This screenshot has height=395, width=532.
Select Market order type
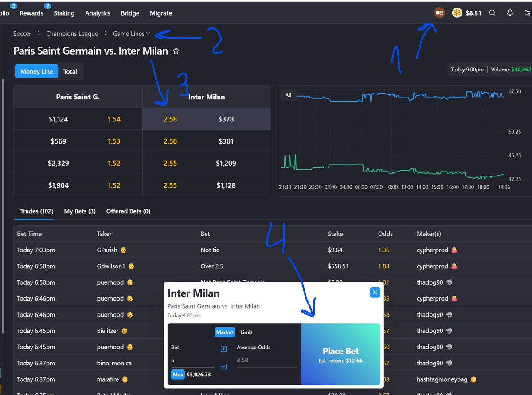pyautogui.click(x=225, y=332)
